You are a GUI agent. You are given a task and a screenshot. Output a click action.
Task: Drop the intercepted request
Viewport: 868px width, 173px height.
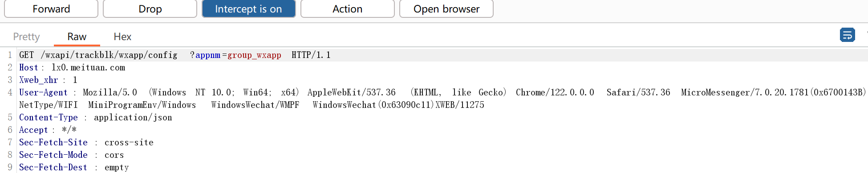click(x=150, y=9)
